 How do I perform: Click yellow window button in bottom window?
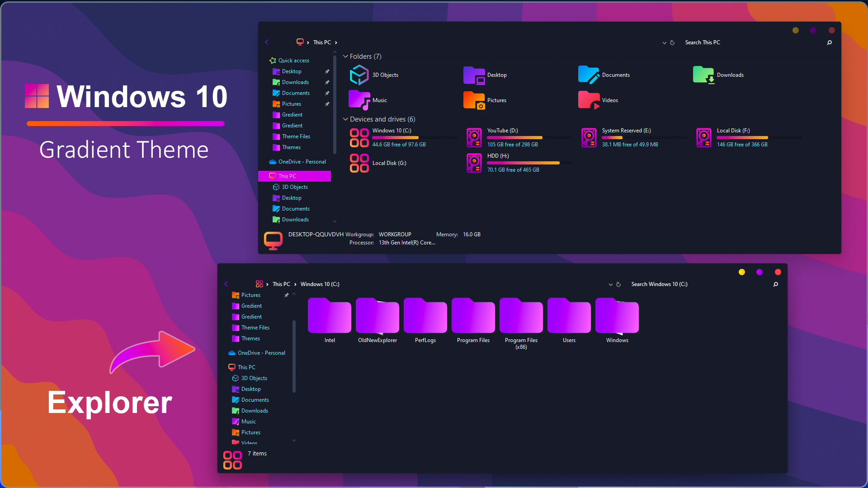tap(742, 272)
